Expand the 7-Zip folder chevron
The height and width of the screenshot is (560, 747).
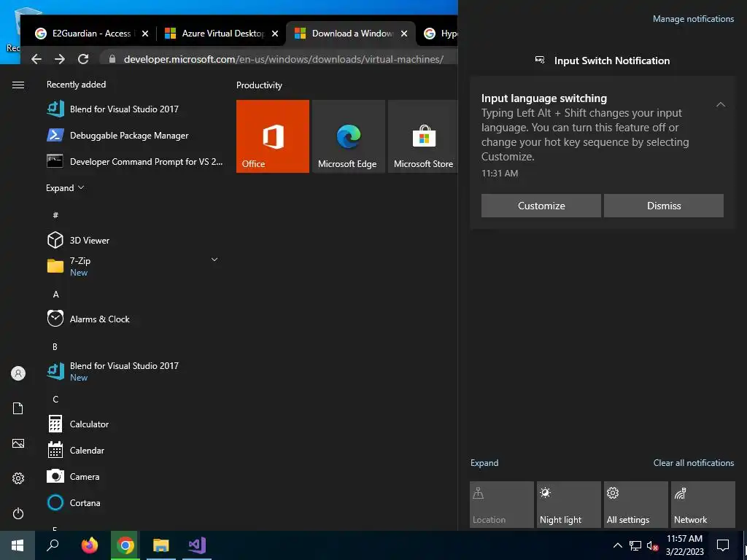tap(214, 260)
